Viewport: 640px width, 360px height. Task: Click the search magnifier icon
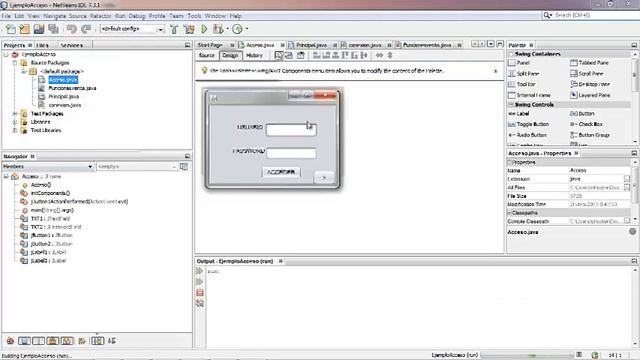tap(547, 15)
